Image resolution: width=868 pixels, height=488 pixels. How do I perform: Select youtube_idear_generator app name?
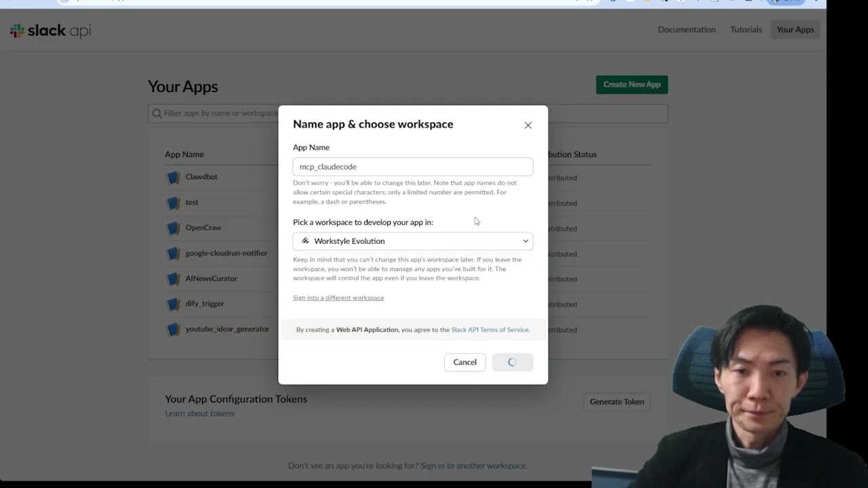(x=227, y=329)
